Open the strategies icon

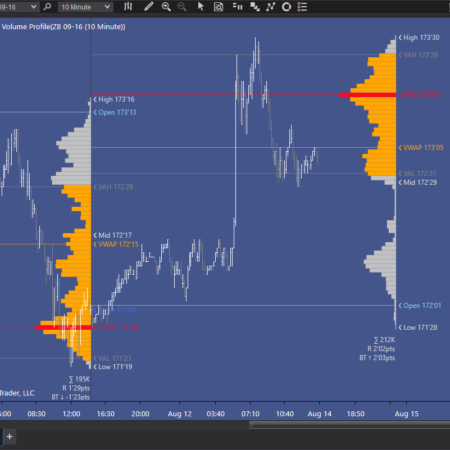[270, 7]
